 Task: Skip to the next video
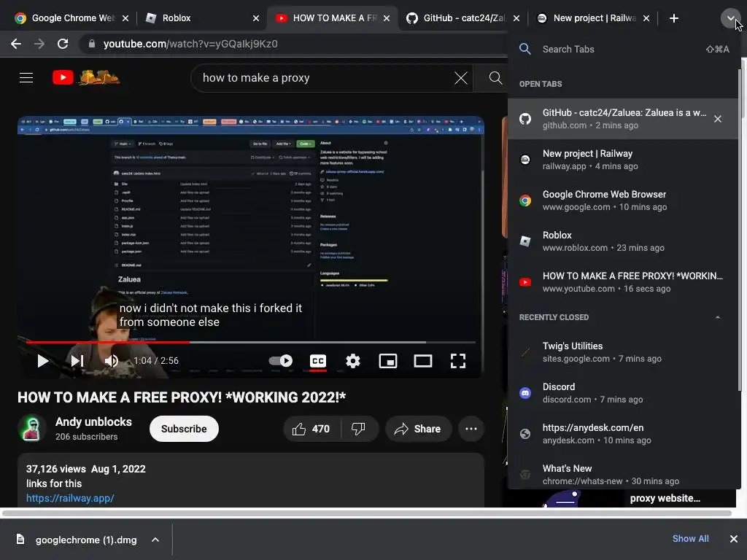click(x=77, y=361)
